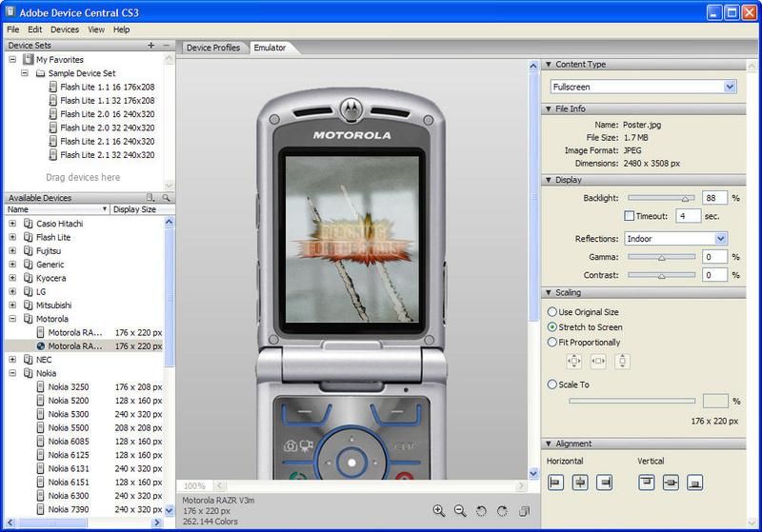The height and width of the screenshot is (532, 762).
Task: Click fit both directions scaling icon
Action: 574,361
